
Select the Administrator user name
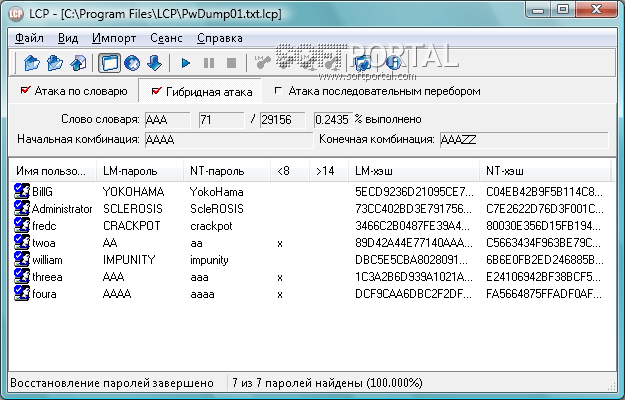pyautogui.click(x=62, y=209)
